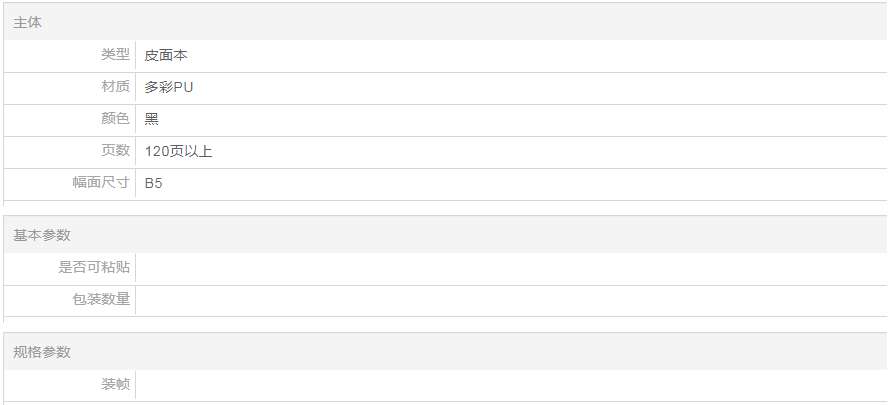Click the 类型 row label
The height and width of the screenshot is (405, 891).
[115, 55]
